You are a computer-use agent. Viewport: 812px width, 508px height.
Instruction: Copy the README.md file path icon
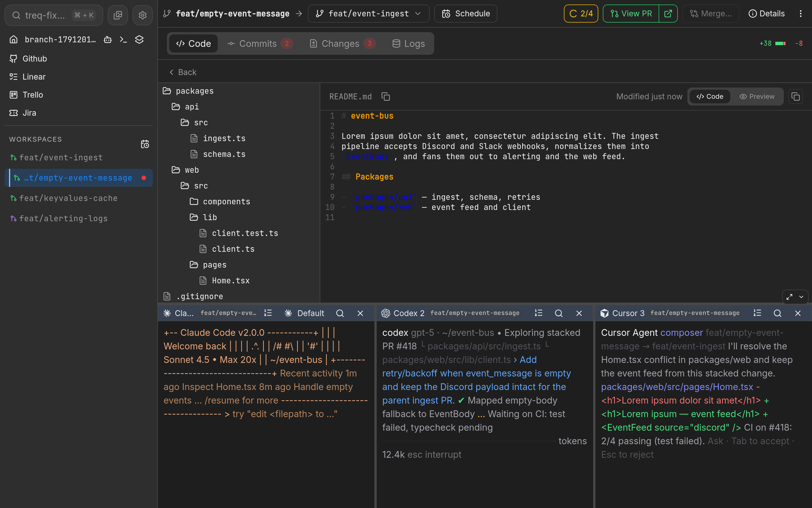[x=386, y=97]
